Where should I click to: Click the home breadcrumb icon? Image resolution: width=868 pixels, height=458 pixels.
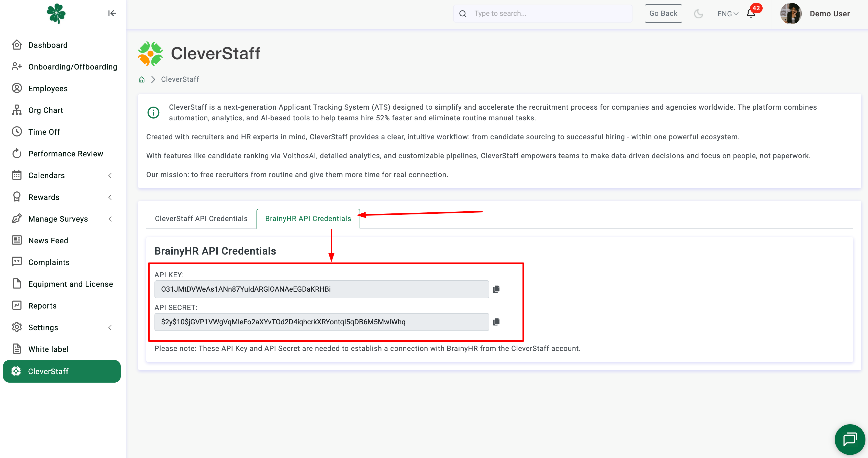pos(141,79)
